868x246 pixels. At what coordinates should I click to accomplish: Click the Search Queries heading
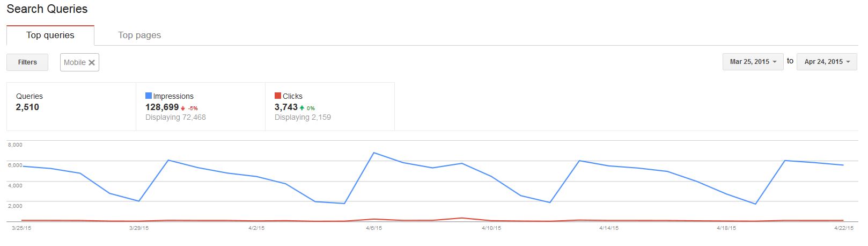point(47,9)
